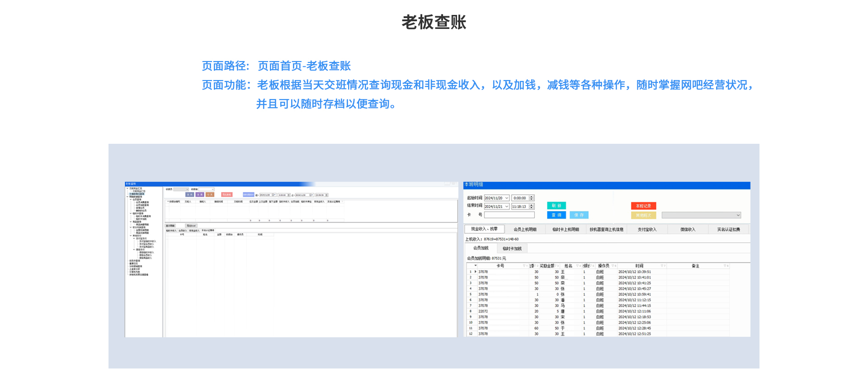Click the yellow 其他班次 button
The width and height of the screenshot is (868, 392).
(x=643, y=215)
